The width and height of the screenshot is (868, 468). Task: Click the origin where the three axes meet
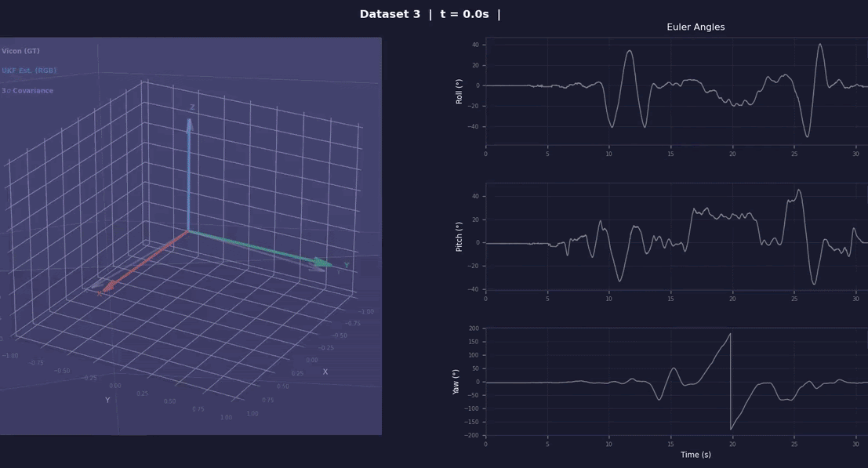(188, 230)
